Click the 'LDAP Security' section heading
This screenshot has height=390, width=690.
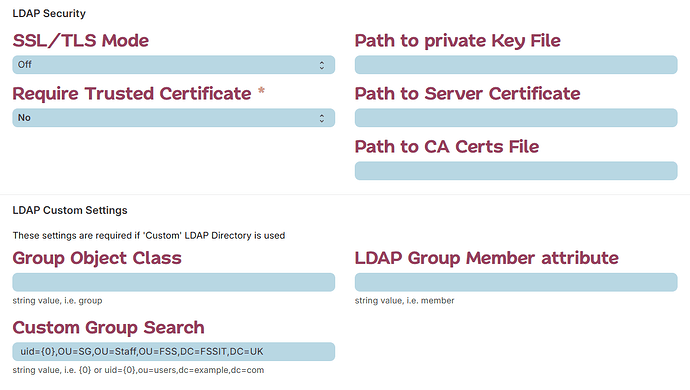click(x=49, y=14)
